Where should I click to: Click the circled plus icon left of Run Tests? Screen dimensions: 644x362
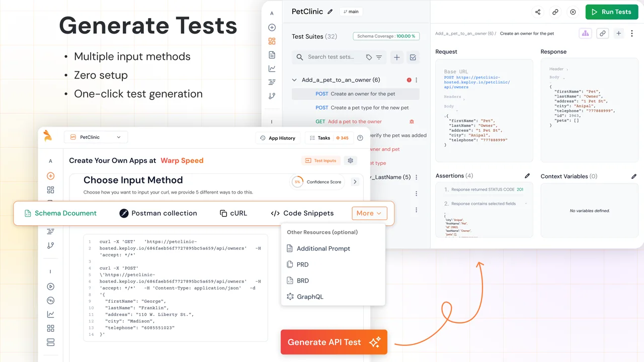[573, 12]
